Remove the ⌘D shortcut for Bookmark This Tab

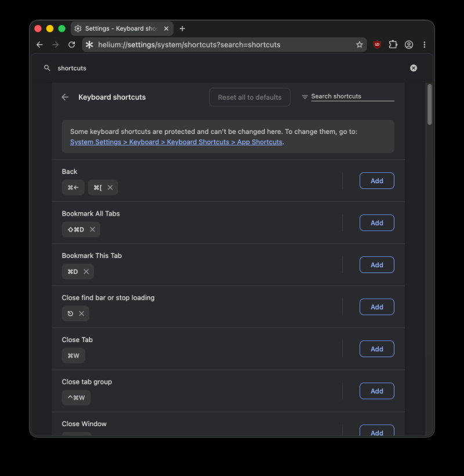(86, 271)
